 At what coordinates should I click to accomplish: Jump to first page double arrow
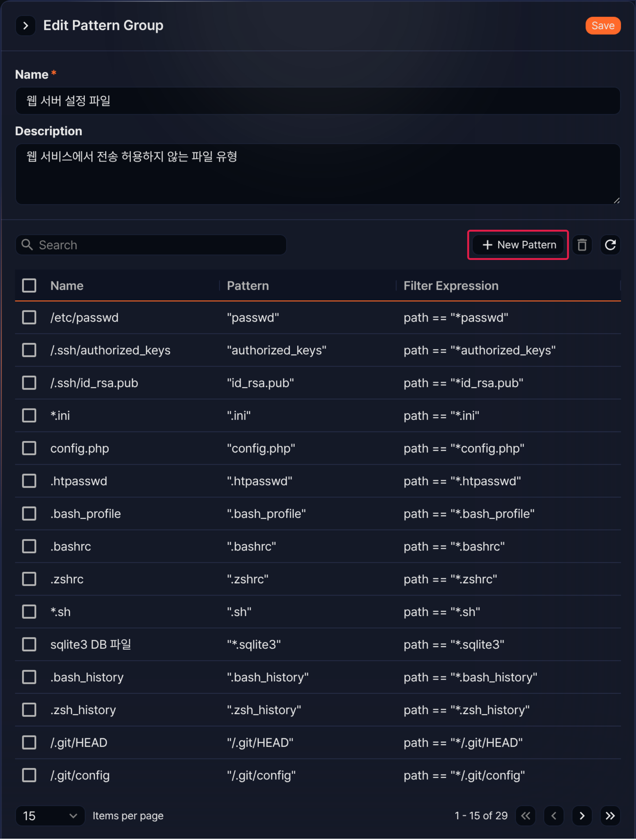point(526,816)
